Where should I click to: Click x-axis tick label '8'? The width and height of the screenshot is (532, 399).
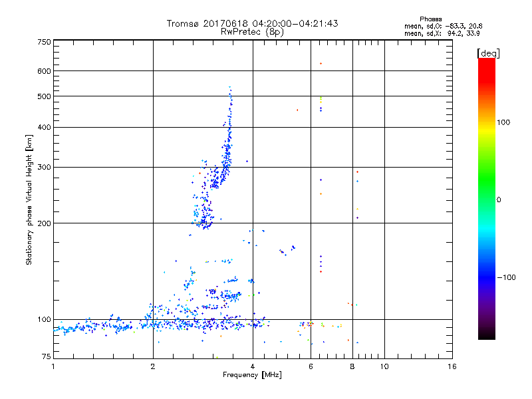pos(352,367)
